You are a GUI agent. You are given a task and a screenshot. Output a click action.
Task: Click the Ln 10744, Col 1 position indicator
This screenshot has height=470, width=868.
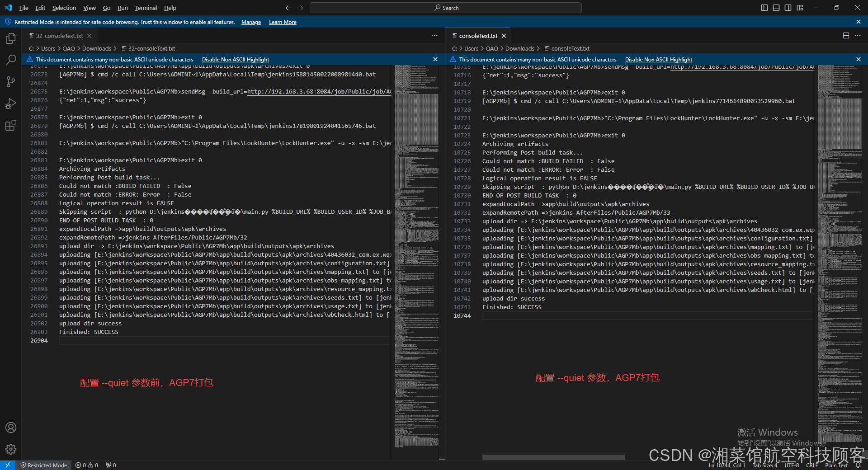(727, 465)
